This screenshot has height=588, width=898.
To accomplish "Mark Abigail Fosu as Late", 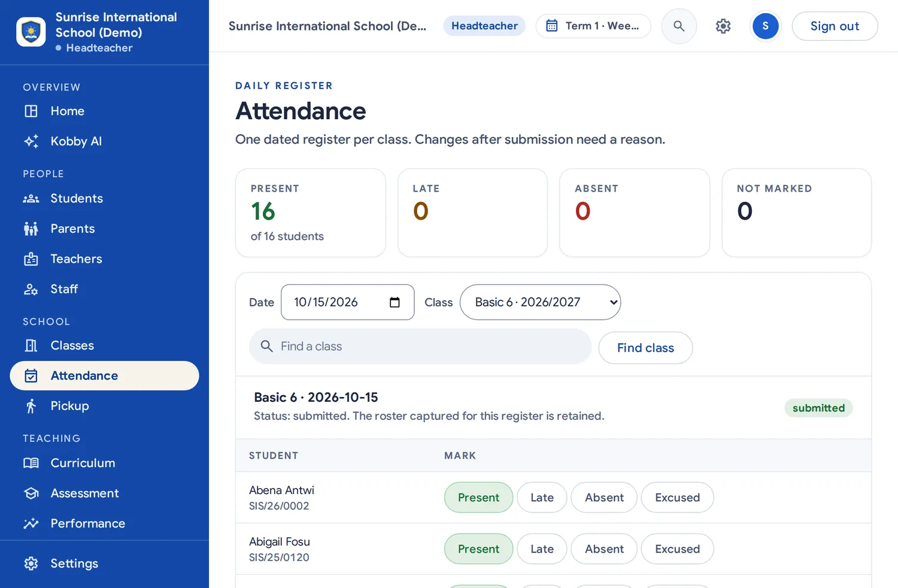I will pos(542,549).
